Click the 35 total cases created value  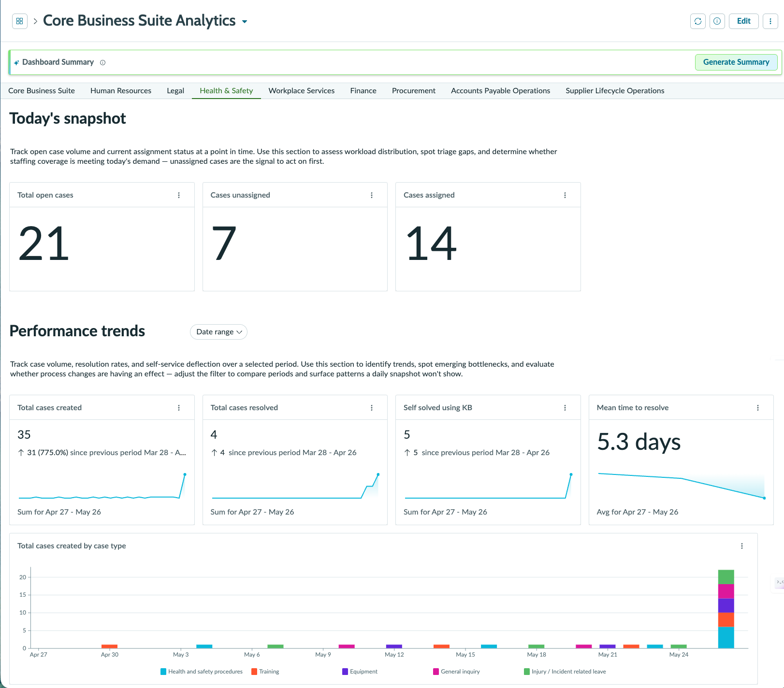click(24, 435)
